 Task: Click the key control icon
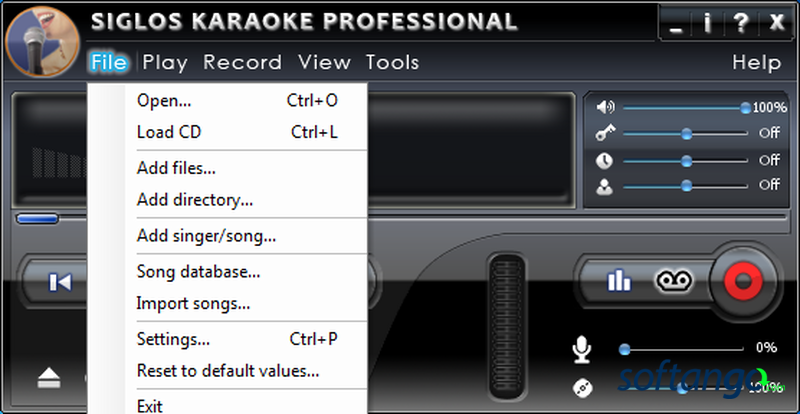tap(605, 133)
